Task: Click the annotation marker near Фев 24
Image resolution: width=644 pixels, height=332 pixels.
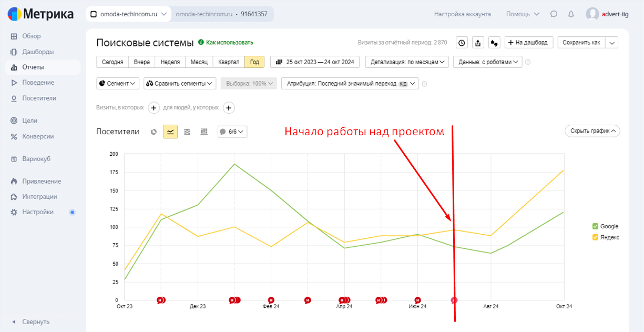Action: 271,300
